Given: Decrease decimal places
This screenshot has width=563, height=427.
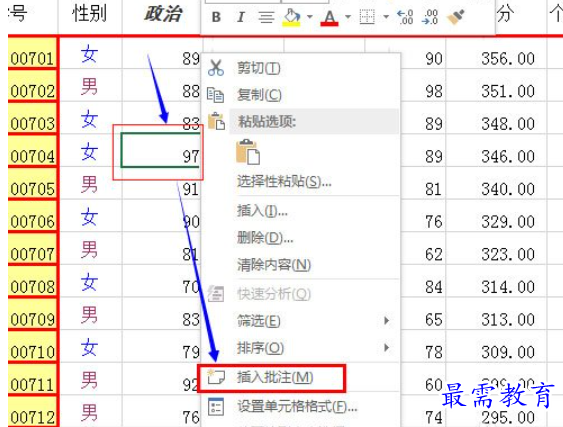Looking at the screenshot, I should tap(430, 17).
